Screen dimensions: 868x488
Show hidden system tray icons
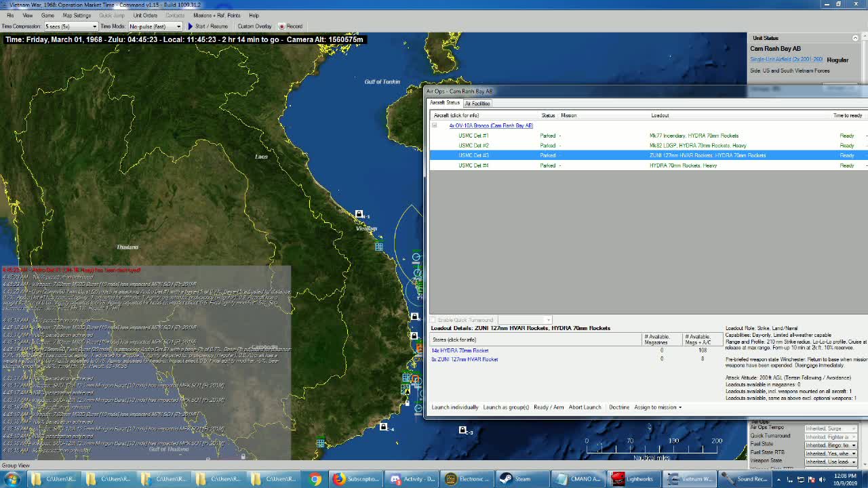(778, 479)
